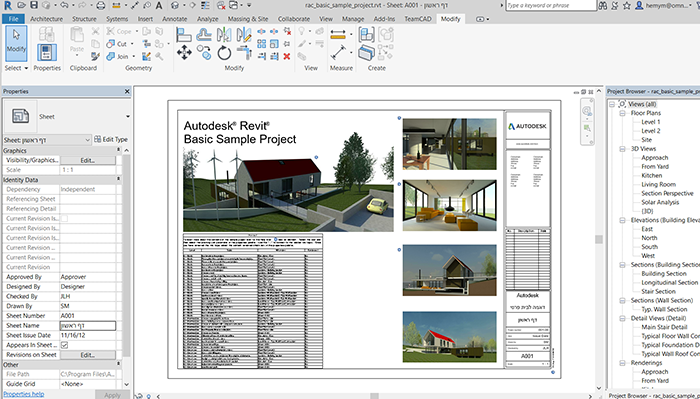This screenshot has height=399, width=700.
Task: Switch to the Massing & Site tab
Action: 248,19
